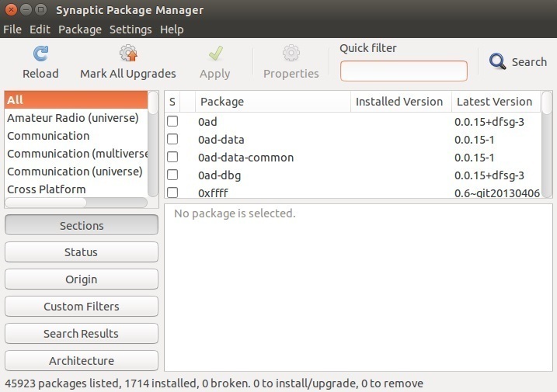Tick the 0ad-dbg package checkbox
Screen dimensions: 557x392
click(x=172, y=175)
